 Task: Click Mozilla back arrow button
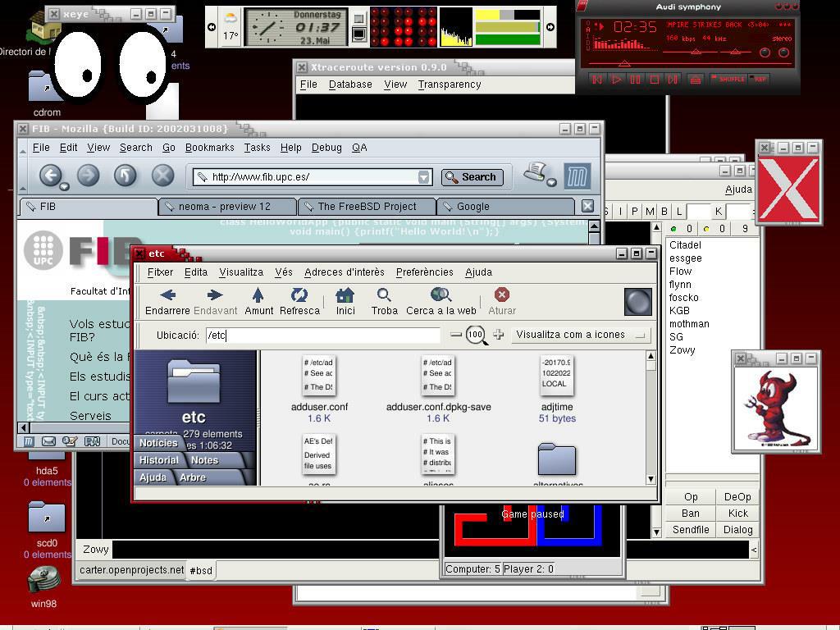point(50,176)
